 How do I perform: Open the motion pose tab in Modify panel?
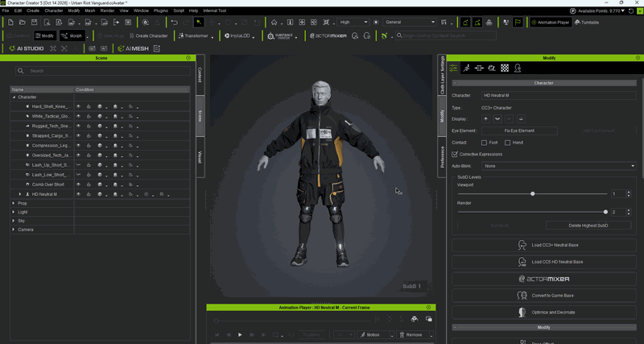point(466,68)
